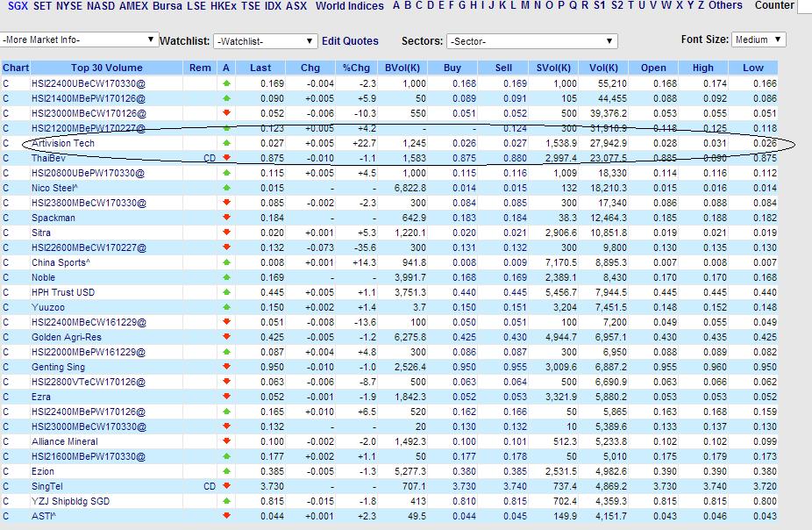Sort by %Chg column header
Screen dimensions: 812x530
(356, 68)
